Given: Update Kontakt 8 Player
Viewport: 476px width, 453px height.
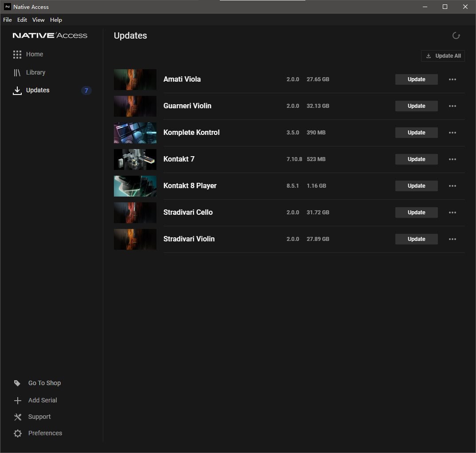Looking at the screenshot, I should pyautogui.click(x=416, y=186).
